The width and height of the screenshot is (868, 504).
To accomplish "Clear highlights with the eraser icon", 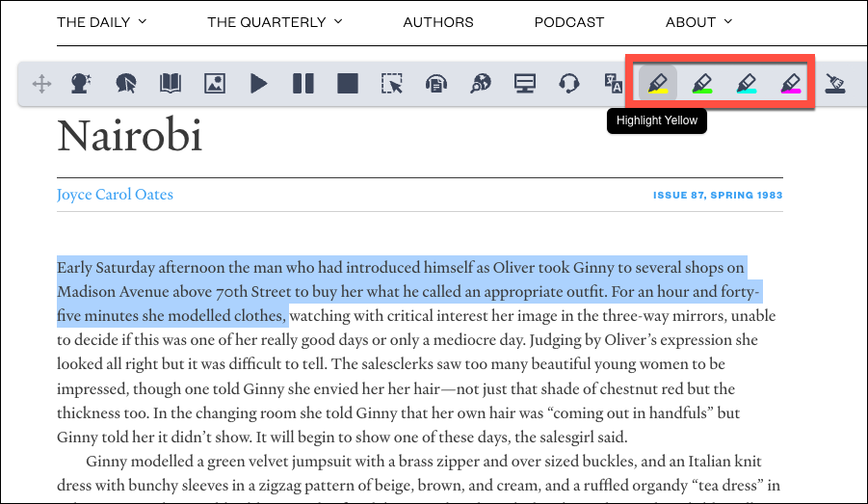I will pos(835,84).
